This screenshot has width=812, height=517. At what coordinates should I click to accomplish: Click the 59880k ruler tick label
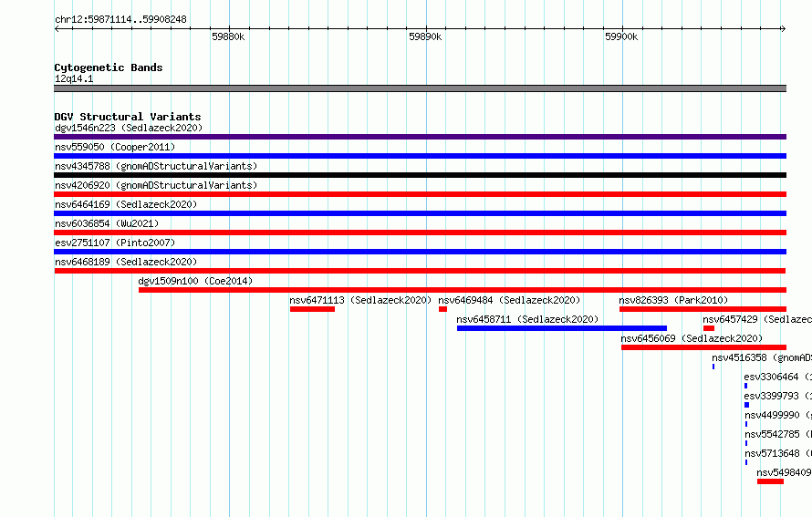click(228, 36)
